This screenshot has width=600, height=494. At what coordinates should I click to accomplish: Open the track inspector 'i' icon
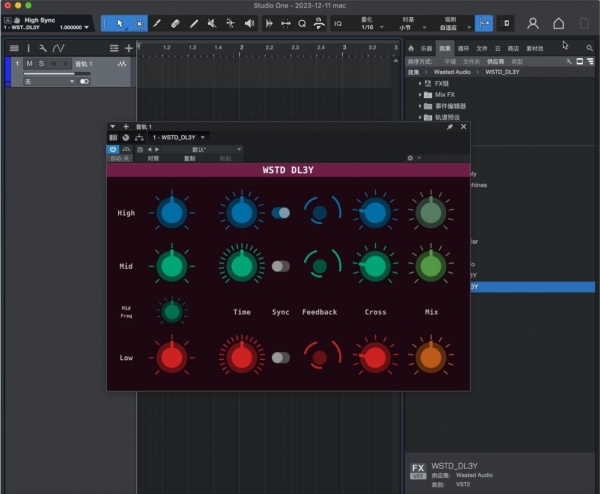coord(28,48)
